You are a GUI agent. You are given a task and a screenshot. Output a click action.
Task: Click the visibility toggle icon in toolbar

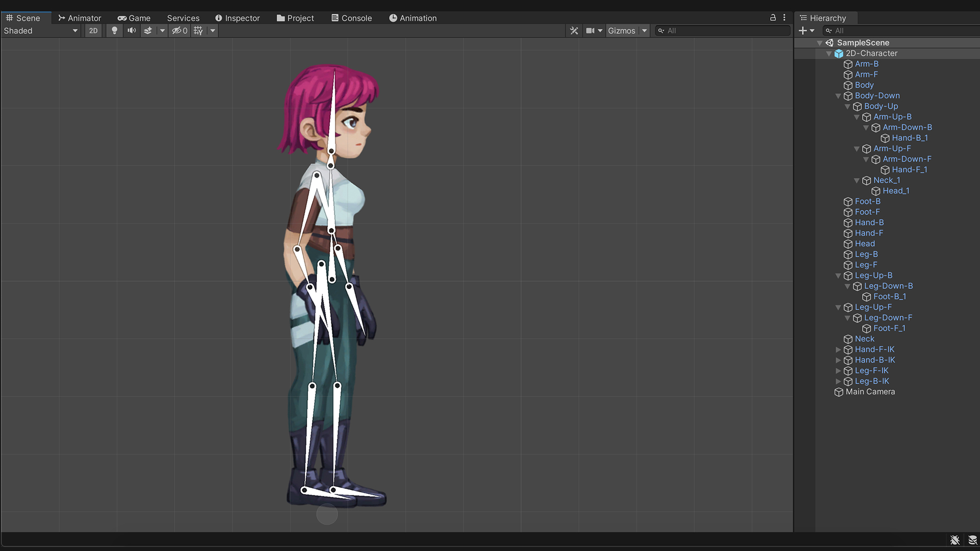click(176, 30)
